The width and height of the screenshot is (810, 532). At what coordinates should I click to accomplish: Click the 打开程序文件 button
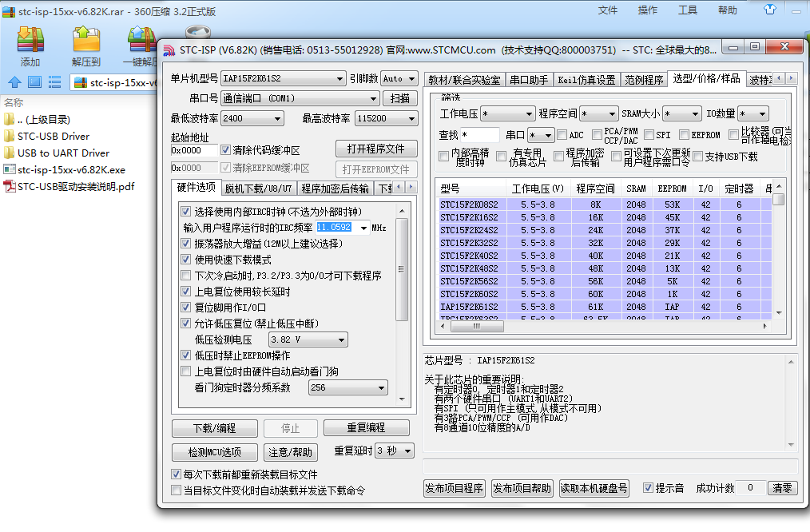376,149
